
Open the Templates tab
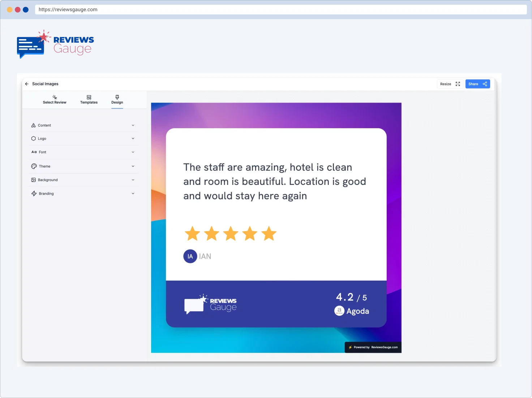click(89, 100)
